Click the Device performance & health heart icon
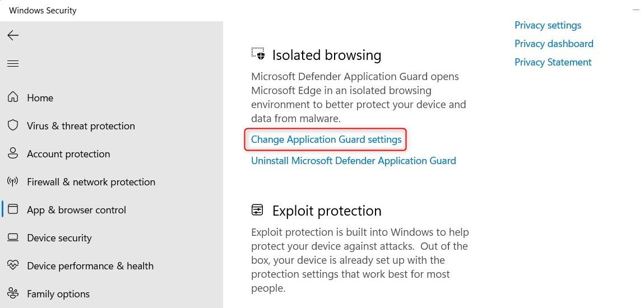 [13, 265]
